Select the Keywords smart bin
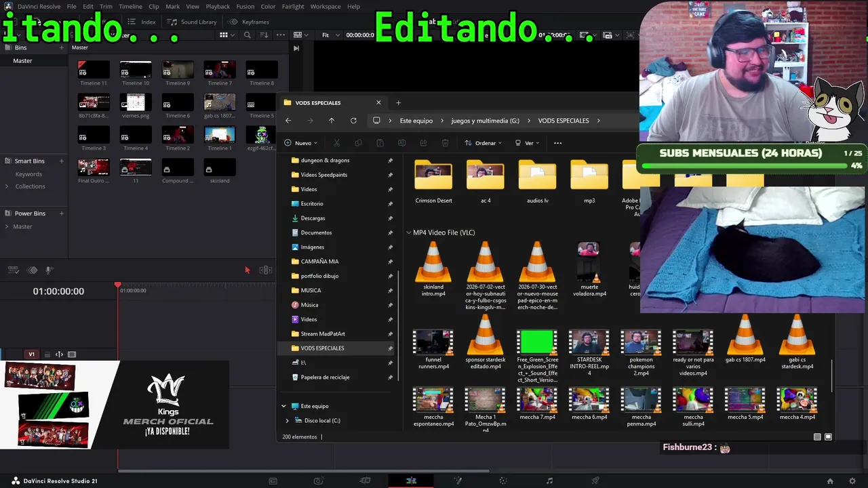This screenshot has height=488, width=868. [x=28, y=174]
